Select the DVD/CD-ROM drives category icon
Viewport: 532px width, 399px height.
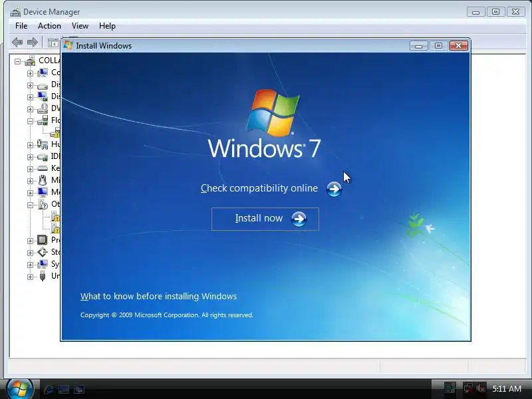click(x=43, y=108)
